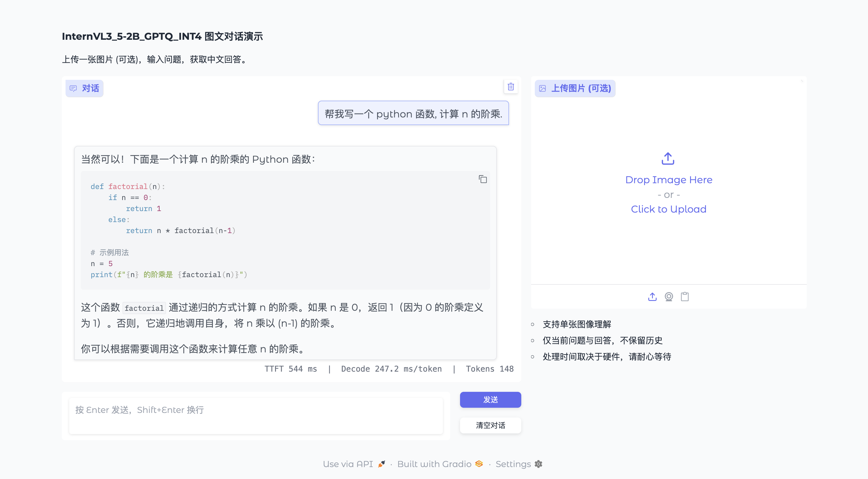Click the 上传图片 image label icon
The image size is (868, 479).
click(542, 88)
